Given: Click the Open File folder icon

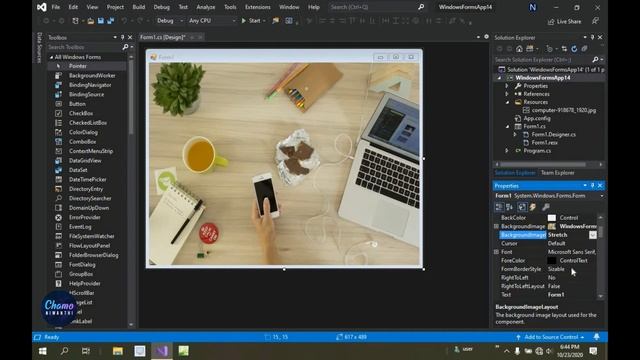Looking at the screenshot, I should click(90, 21).
